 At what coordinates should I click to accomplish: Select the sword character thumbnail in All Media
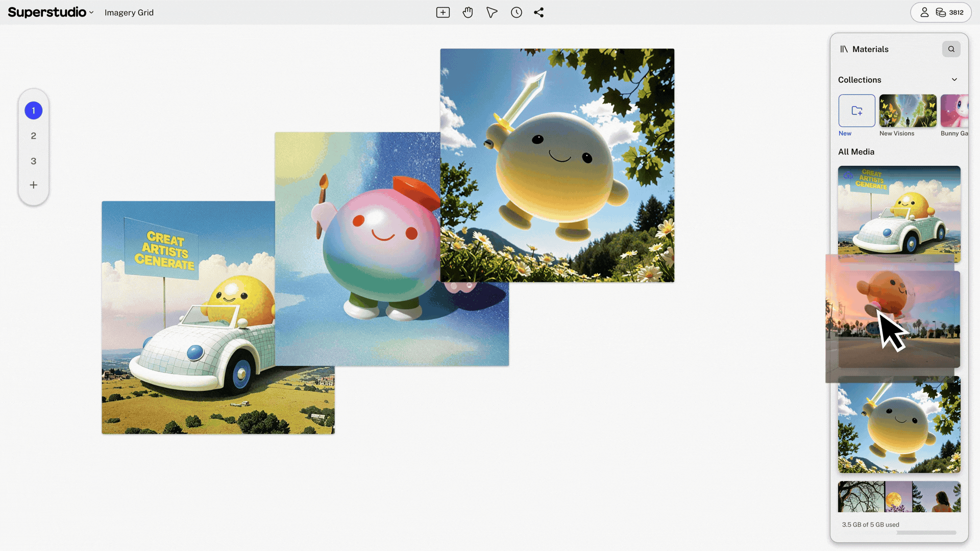click(899, 424)
